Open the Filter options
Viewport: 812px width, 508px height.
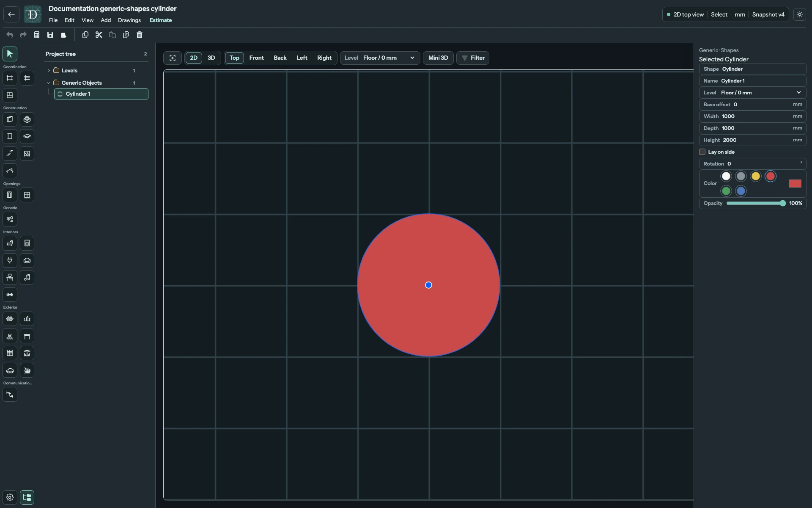473,58
